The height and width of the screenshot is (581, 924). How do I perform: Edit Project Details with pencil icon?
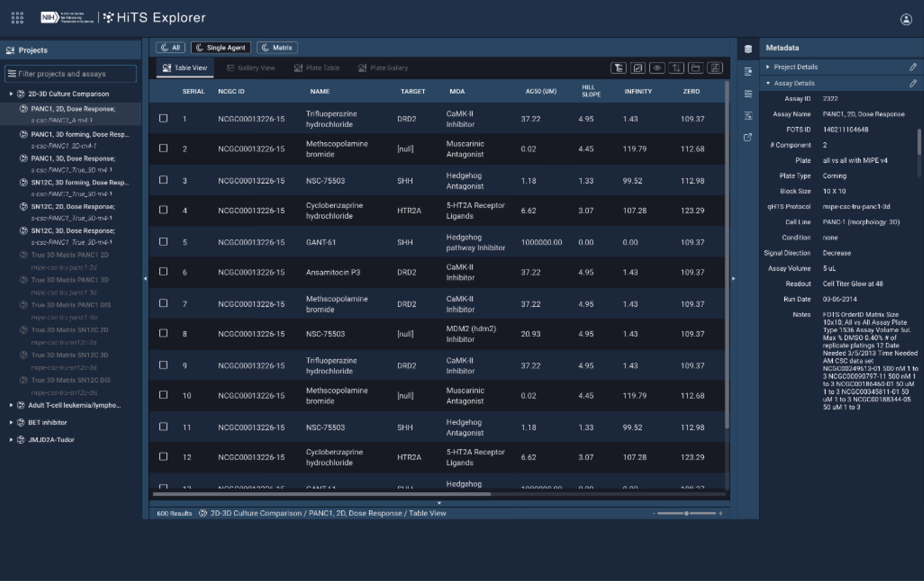point(913,67)
